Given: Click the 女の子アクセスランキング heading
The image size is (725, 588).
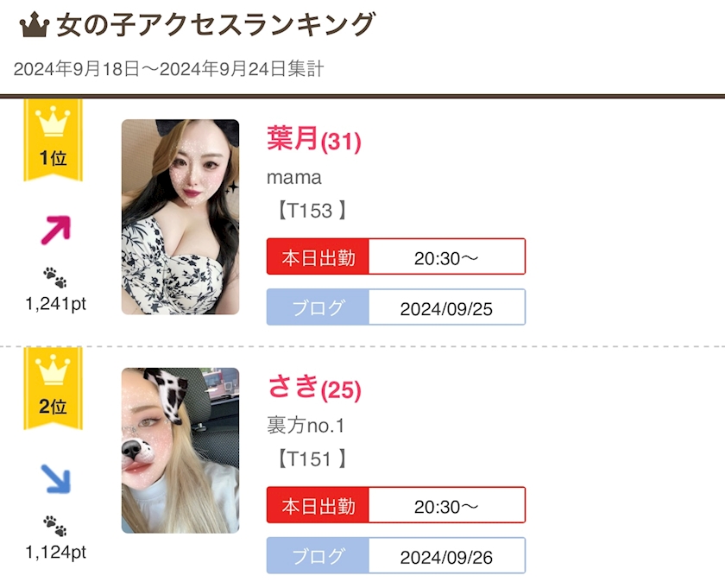Looking at the screenshot, I should coord(216,25).
